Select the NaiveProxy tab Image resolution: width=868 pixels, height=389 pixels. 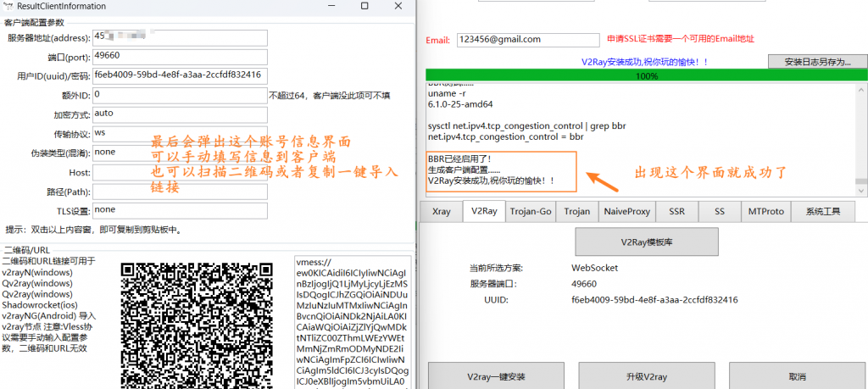[x=626, y=211]
